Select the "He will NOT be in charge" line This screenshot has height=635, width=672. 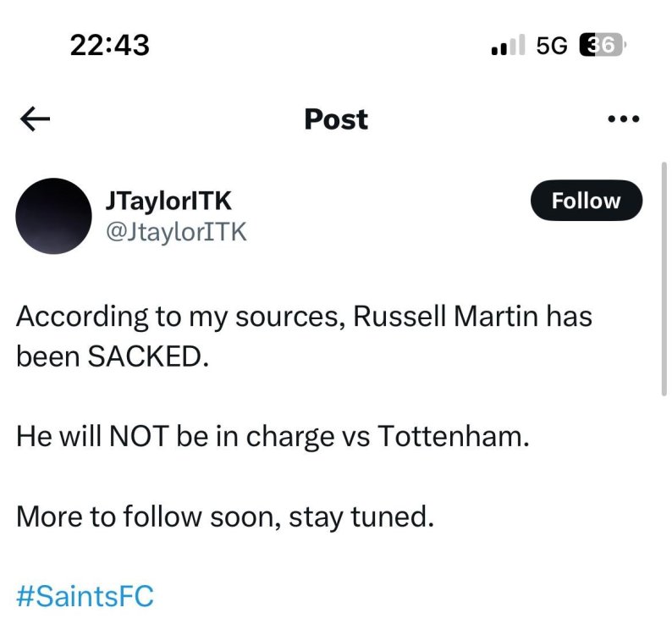273,436
